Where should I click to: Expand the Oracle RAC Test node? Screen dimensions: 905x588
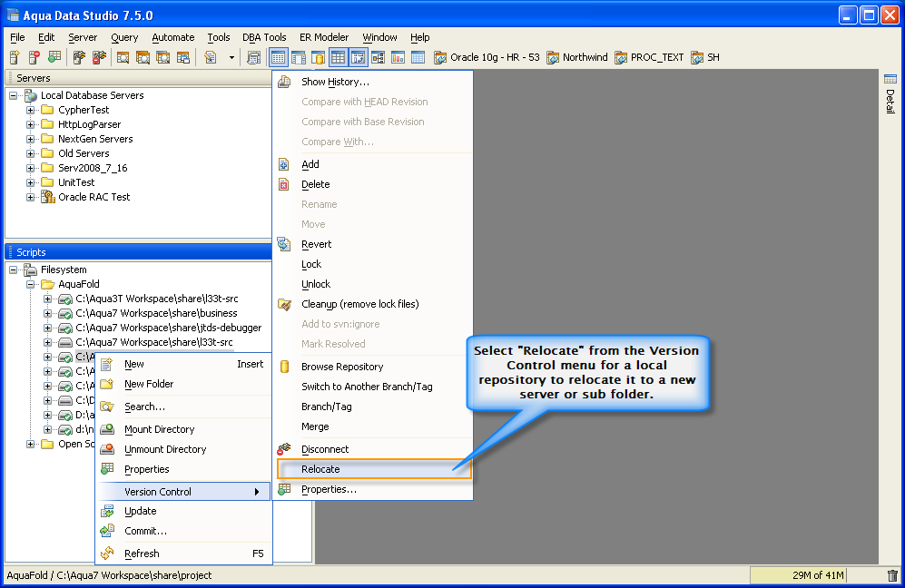(31, 197)
